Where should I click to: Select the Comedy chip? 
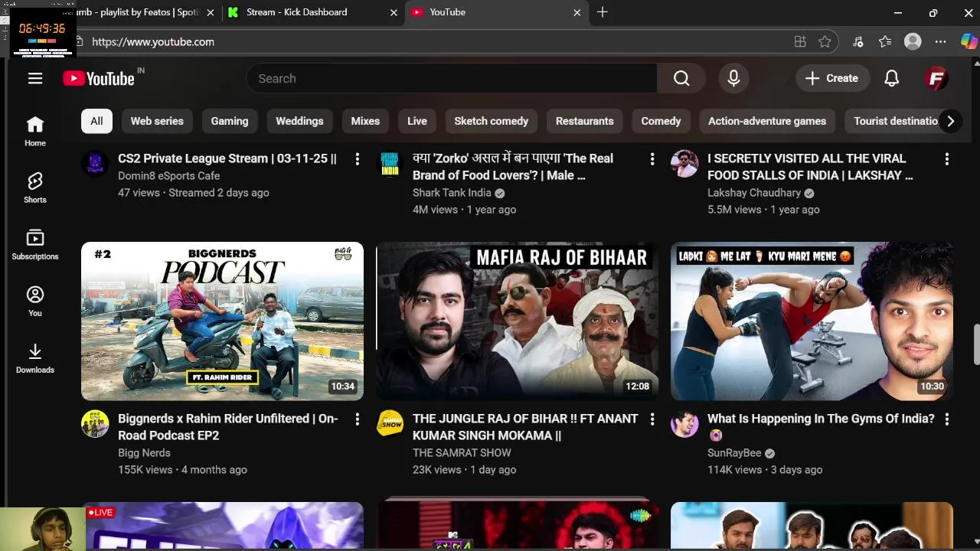coord(661,121)
